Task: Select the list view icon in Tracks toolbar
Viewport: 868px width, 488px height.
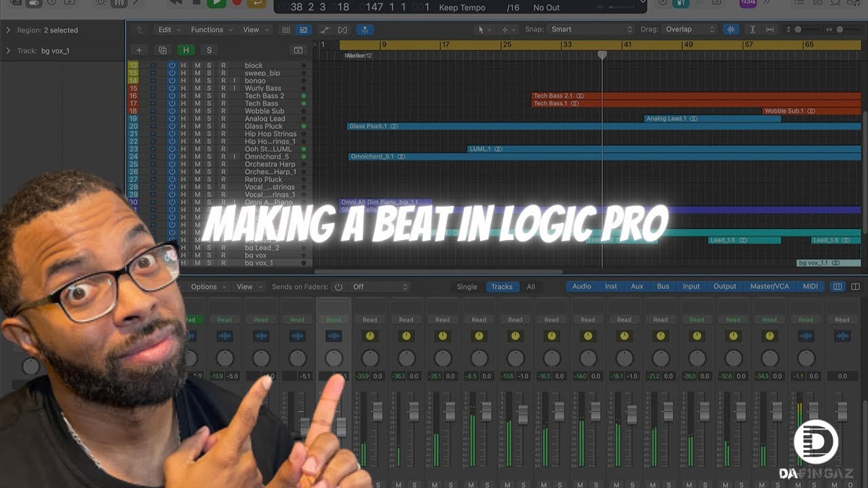Action: pyautogui.click(x=303, y=30)
